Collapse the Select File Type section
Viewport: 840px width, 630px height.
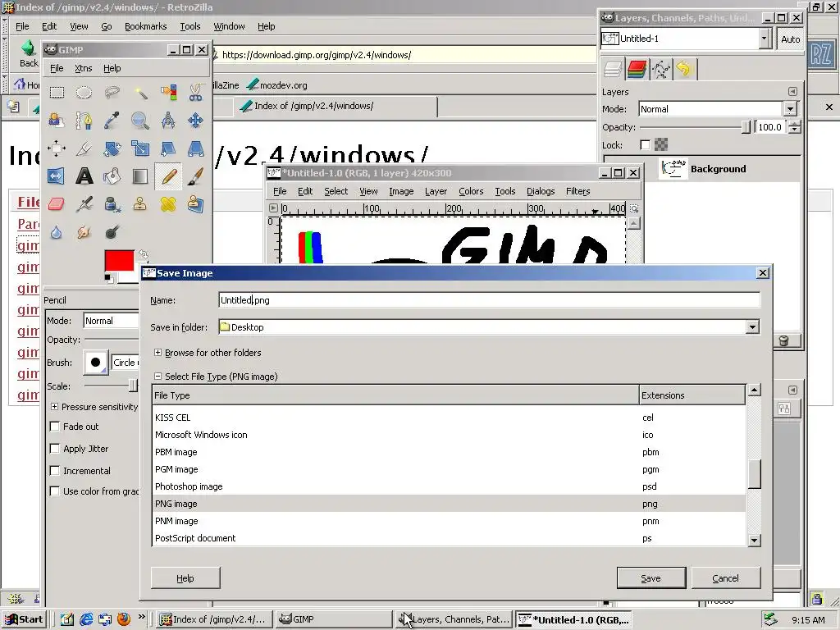(x=157, y=376)
